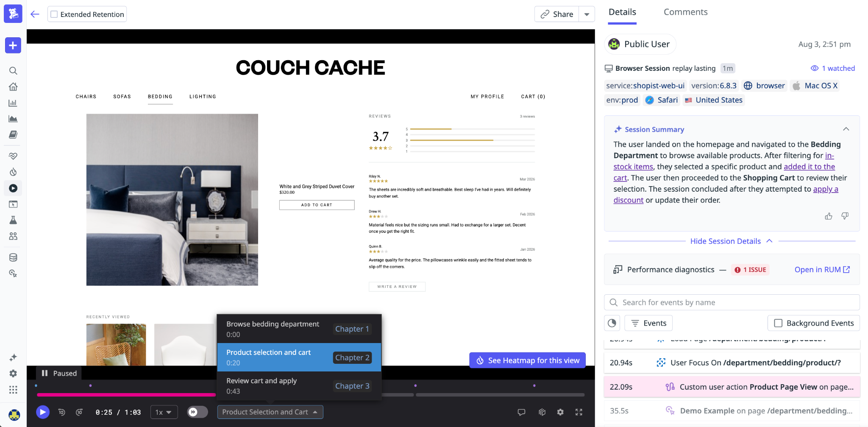This screenshot has width=868, height=427.
Task: Click the 1 ISSUE badge
Action: tap(750, 270)
